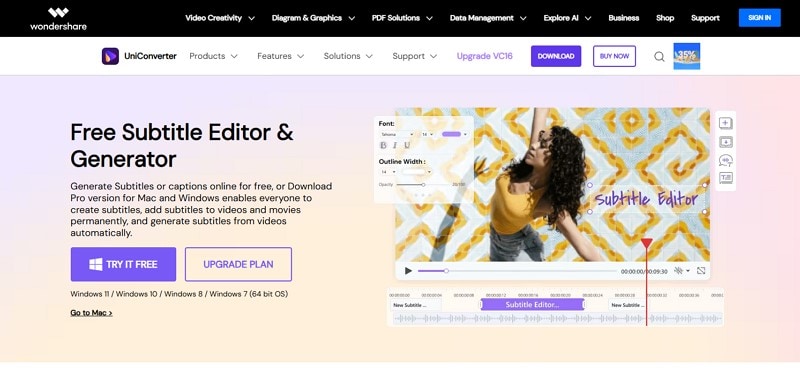Play the preview video

[408, 271]
